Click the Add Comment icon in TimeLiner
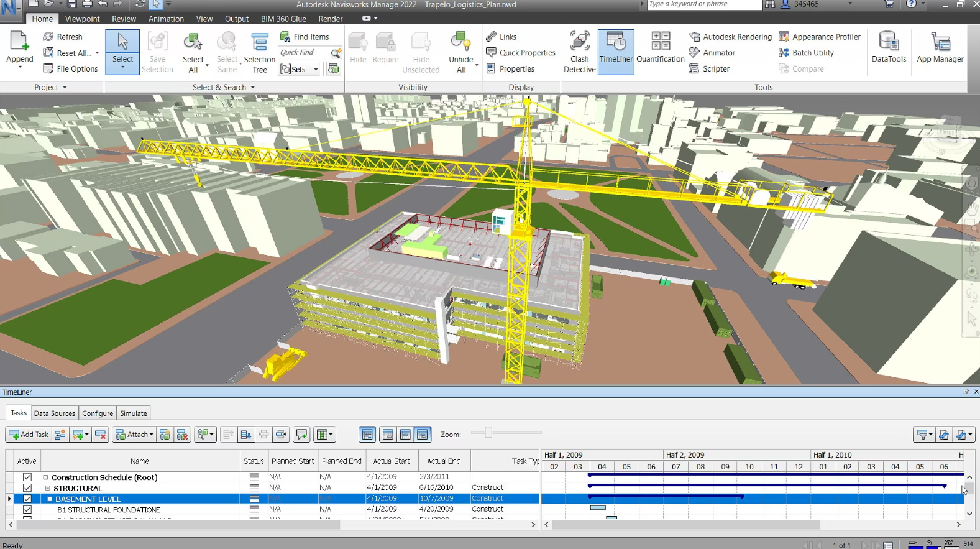 [301, 435]
